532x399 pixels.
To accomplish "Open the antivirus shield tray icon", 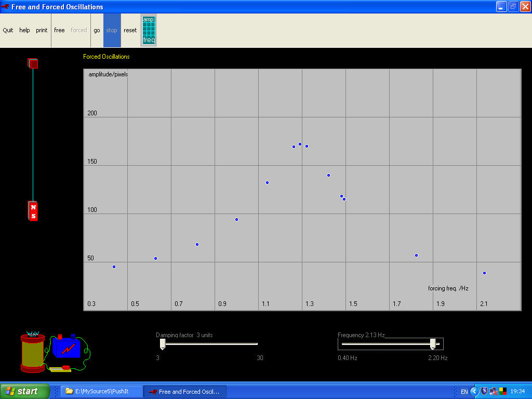I will pyautogui.click(x=484, y=391).
